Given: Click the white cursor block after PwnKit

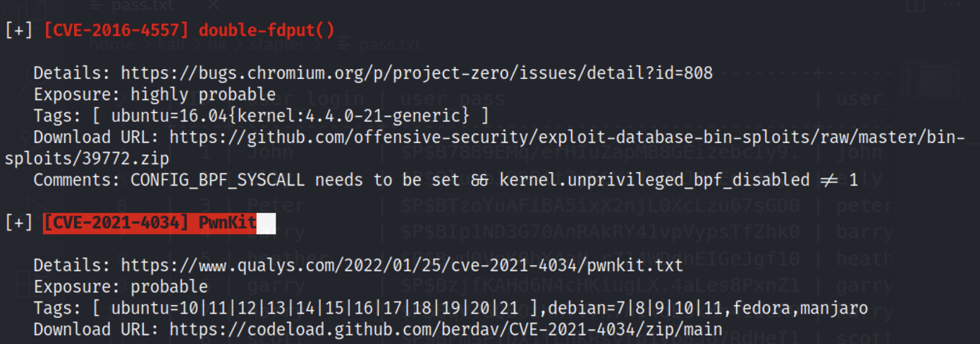Looking at the screenshot, I should (x=267, y=223).
